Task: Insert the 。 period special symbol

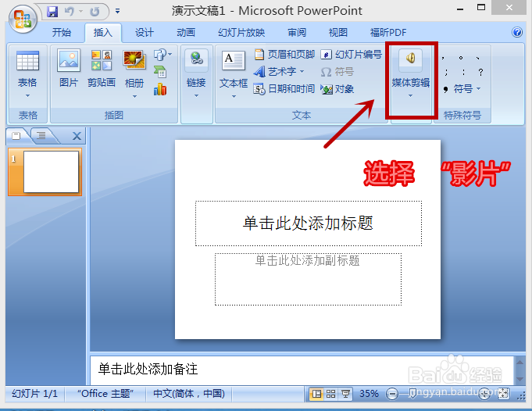Action: [x=460, y=58]
